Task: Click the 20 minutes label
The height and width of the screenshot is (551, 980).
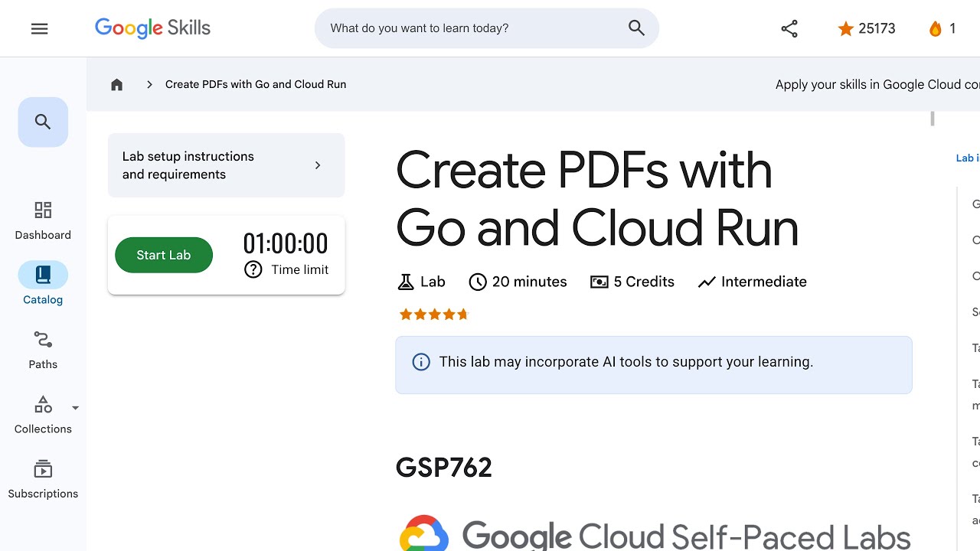Action: (x=530, y=282)
